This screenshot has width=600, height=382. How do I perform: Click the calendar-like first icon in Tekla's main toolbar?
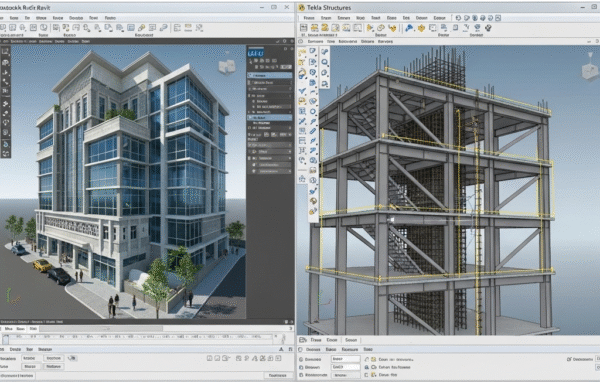[303, 28]
